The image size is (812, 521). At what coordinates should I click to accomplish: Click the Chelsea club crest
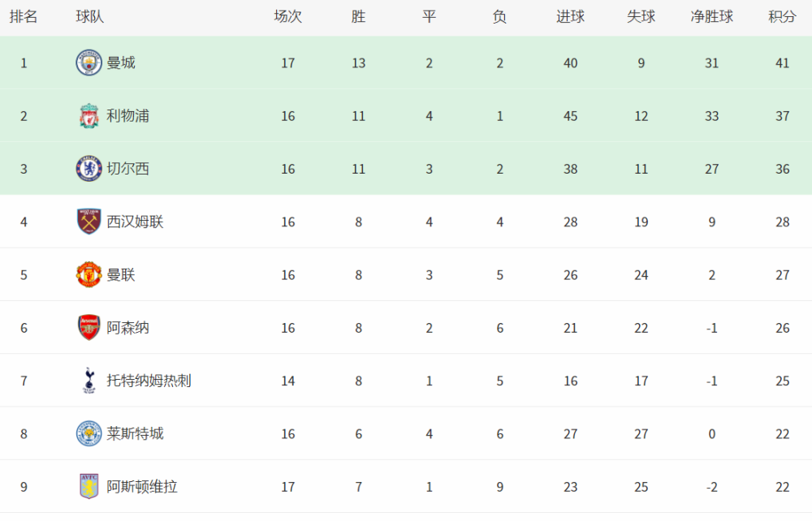(89, 169)
